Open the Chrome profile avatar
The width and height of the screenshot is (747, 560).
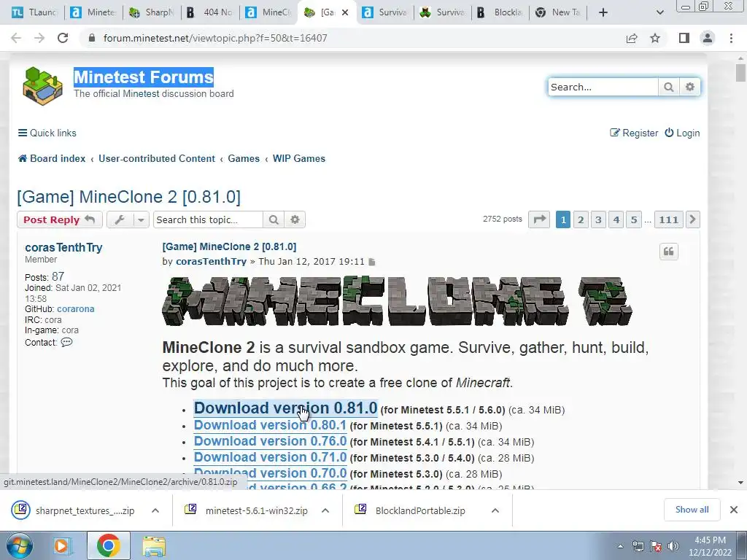(x=708, y=38)
